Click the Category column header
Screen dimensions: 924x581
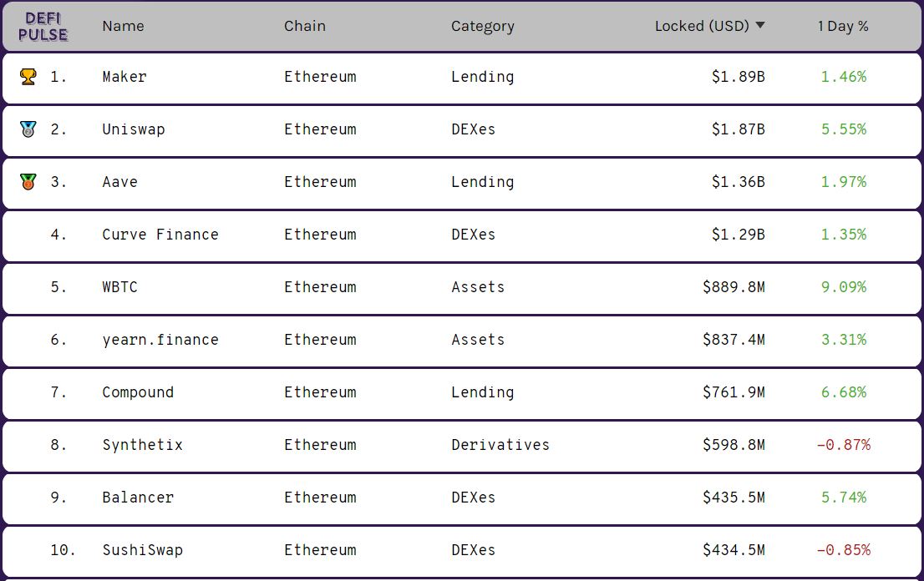point(482,27)
